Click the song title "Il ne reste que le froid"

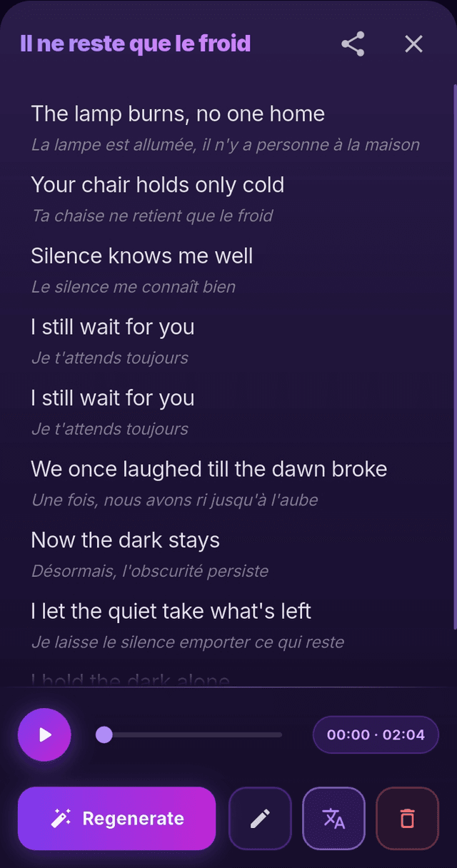coord(136,44)
